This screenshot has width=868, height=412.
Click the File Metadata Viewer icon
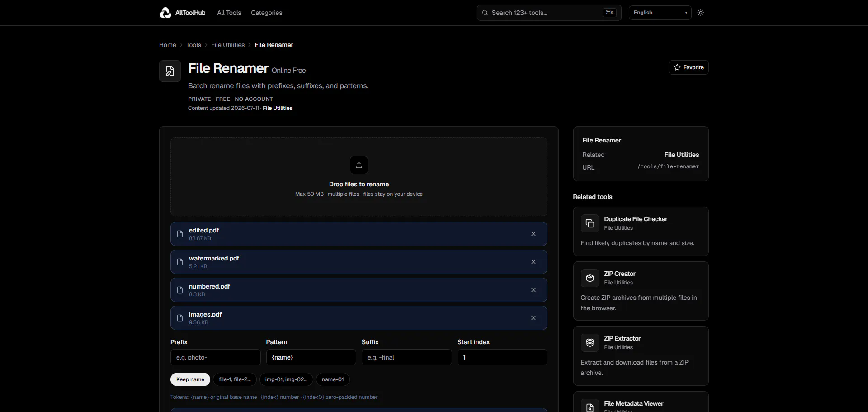click(590, 407)
